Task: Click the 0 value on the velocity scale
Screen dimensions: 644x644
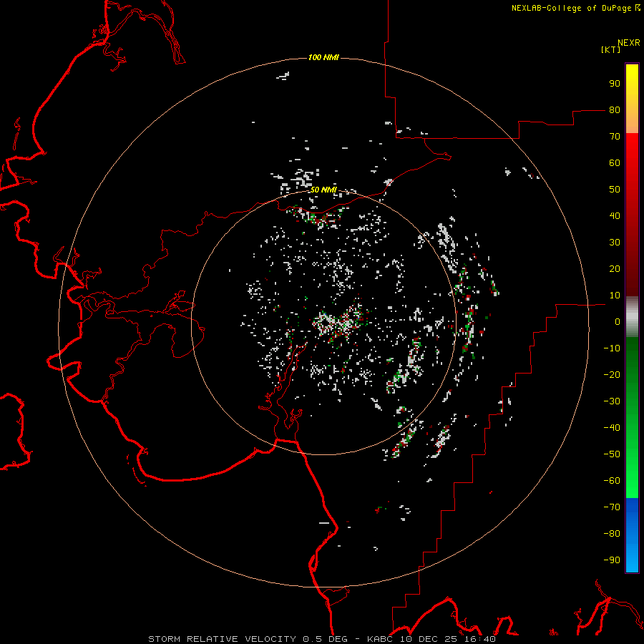Action: click(618, 322)
